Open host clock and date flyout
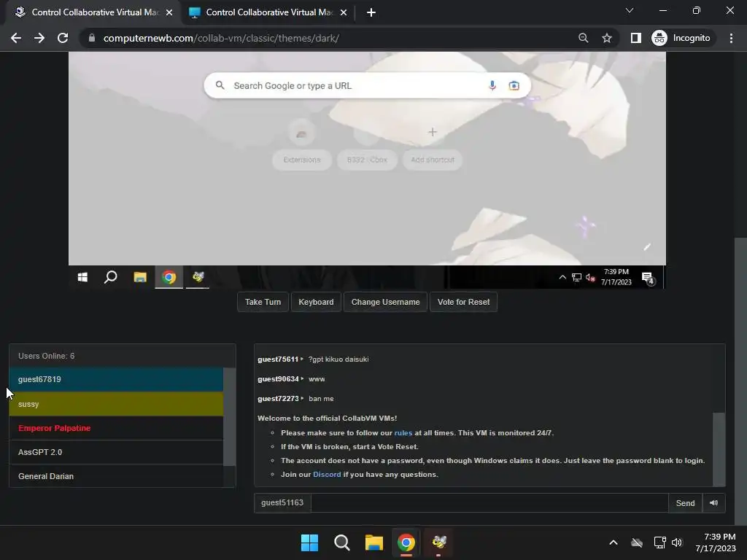 [x=716, y=542]
